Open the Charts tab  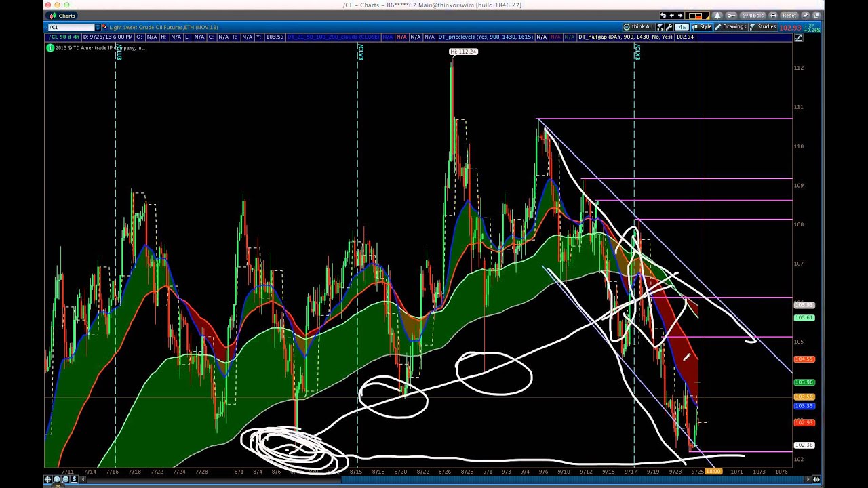tap(62, 16)
